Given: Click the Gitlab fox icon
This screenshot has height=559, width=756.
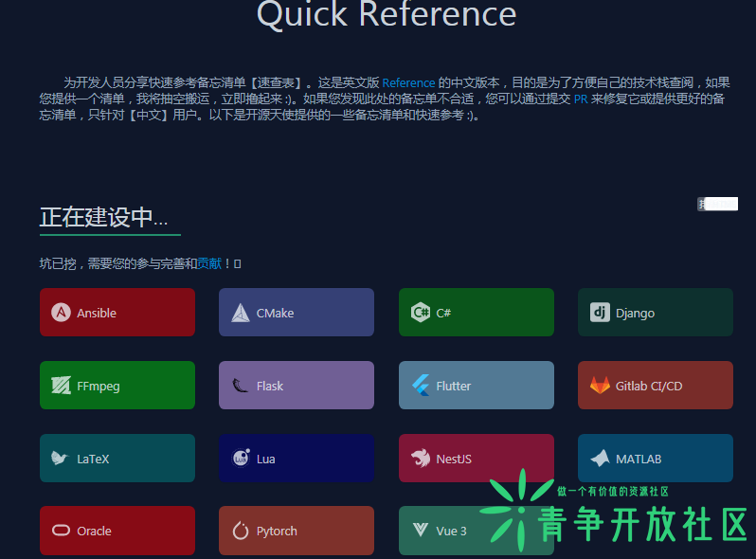Looking at the screenshot, I should point(600,386).
